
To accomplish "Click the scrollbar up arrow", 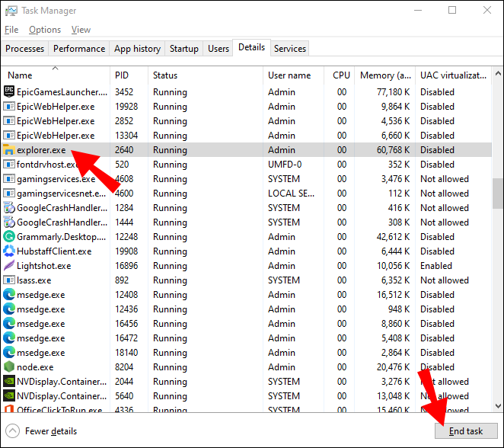I will [498, 74].
